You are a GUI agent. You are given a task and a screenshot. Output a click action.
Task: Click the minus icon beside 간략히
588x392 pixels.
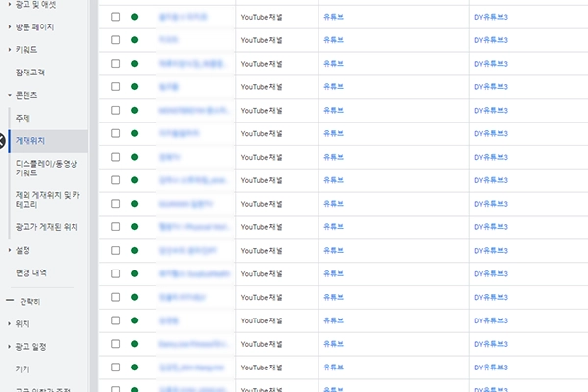click(x=10, y=300)
